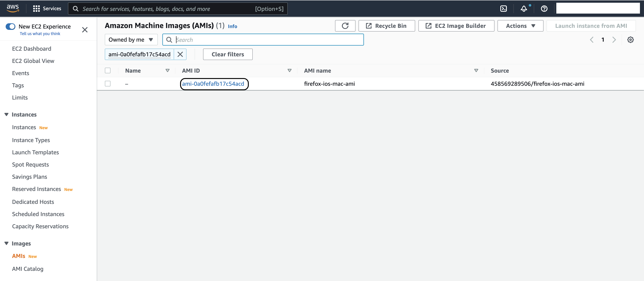Click firefox-ios-mac-ami AMI name cell
The height and width of the screenshot is (281, 644).
(329, 84)
